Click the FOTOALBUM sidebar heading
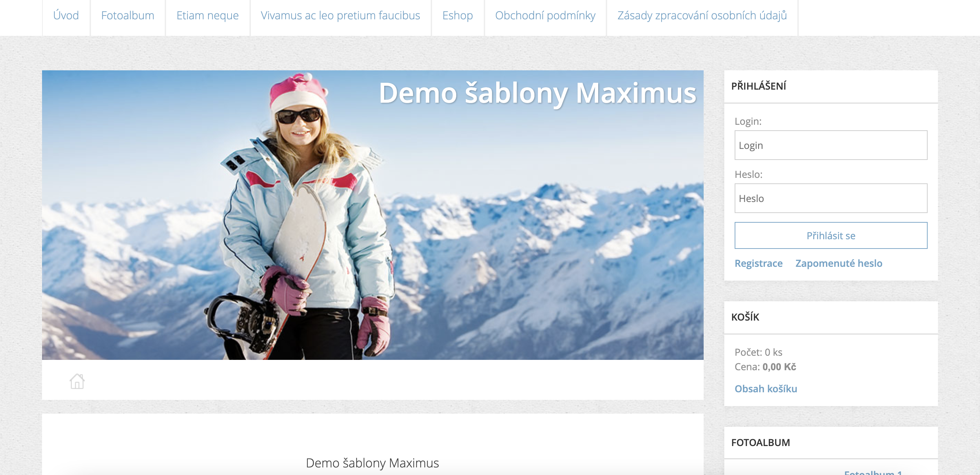This screenshot has width=980, height=475. tap(760, 442)
